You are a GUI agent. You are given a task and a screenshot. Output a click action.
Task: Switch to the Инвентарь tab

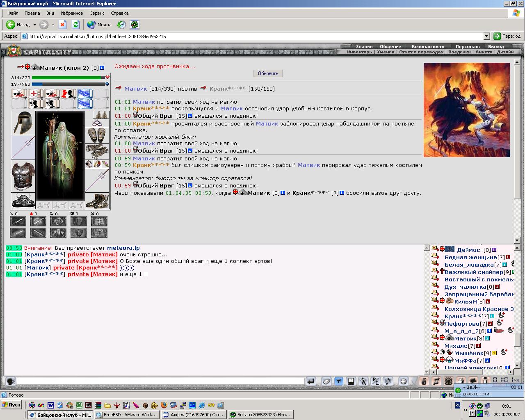359,52
